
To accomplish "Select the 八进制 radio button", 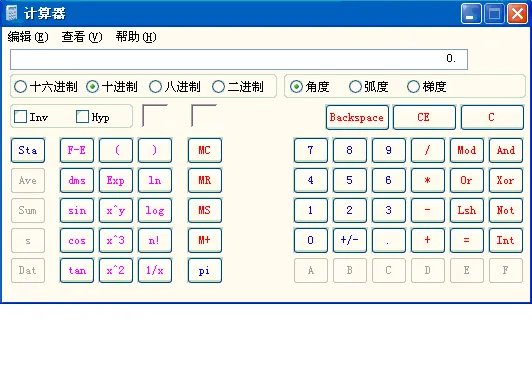I will pos(175,87).
